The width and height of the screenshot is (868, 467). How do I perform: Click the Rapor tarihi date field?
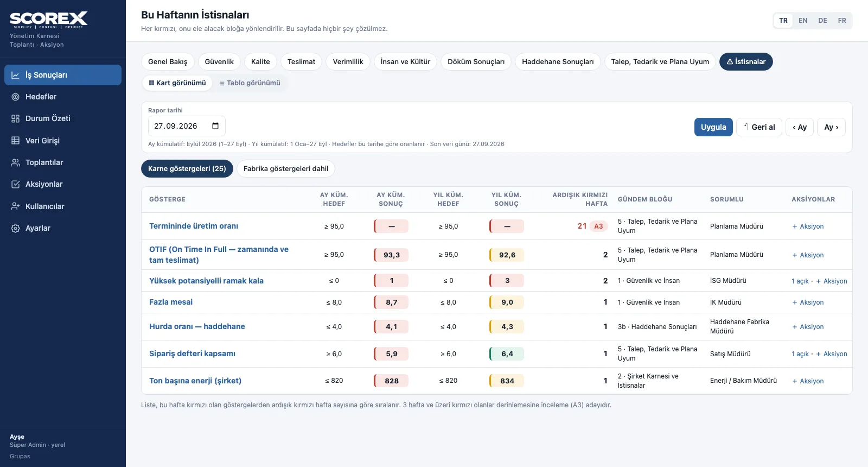click(187, 126)
